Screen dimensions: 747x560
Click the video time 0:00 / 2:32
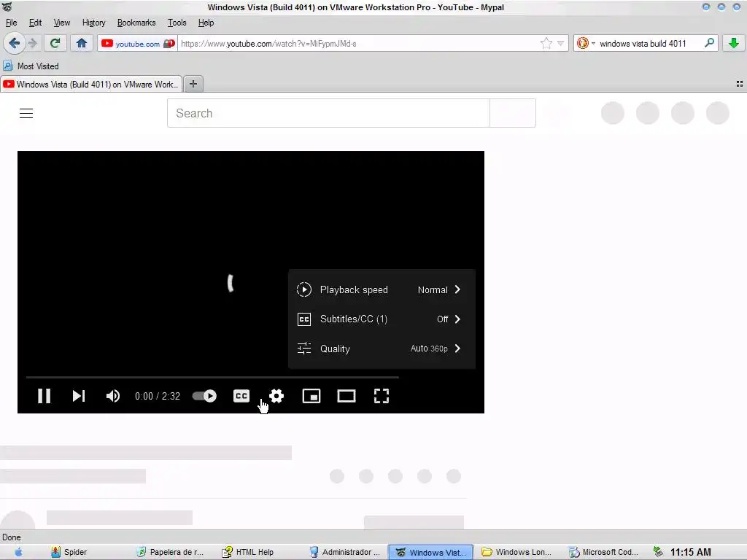pos(158,396)
